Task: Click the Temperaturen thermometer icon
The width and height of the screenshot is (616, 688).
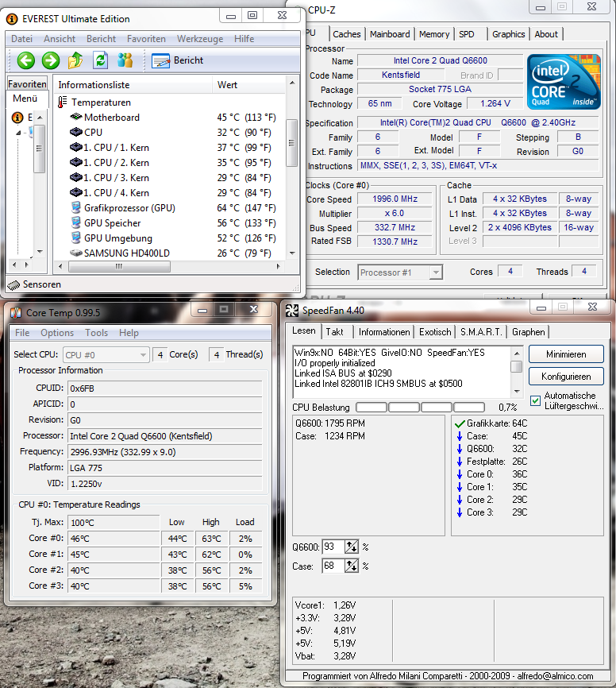Action: pos(62,102)
